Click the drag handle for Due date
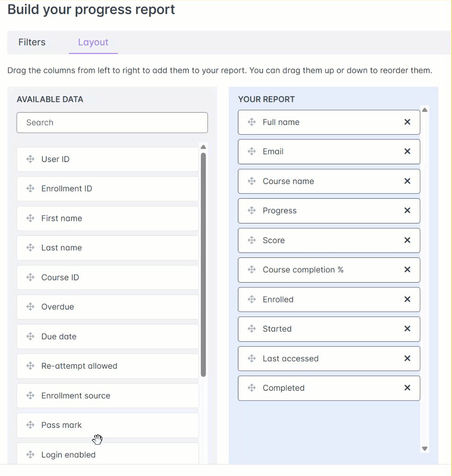452x476 pixels. pyautogui.click(x=30, y=336)
